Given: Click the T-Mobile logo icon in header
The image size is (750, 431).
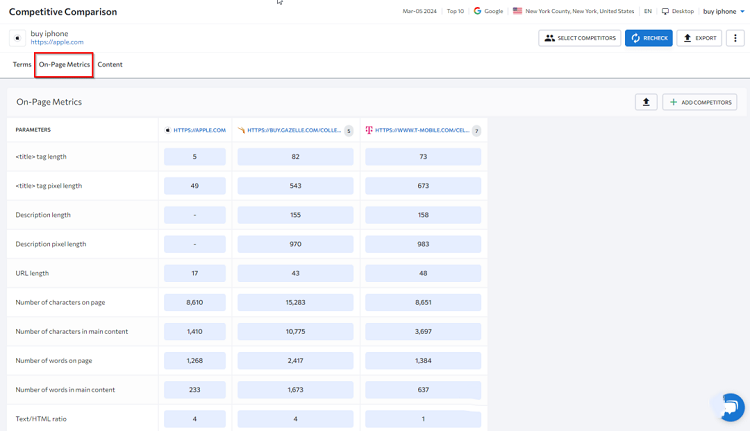Looking at the screenshot, I should (369, 130).
